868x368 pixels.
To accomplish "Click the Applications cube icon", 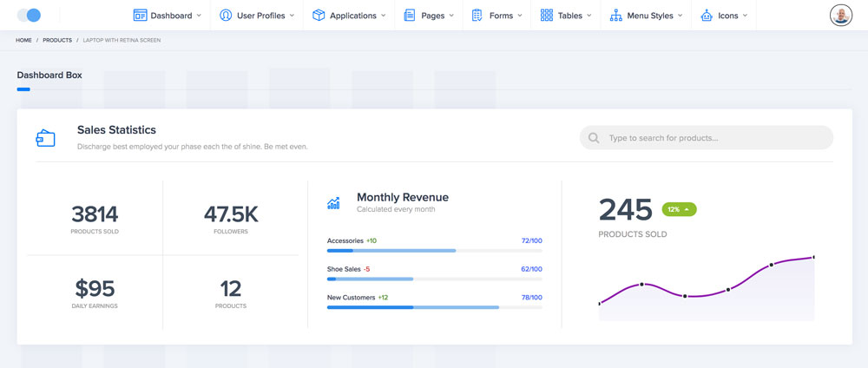I will tap(319, 16).
